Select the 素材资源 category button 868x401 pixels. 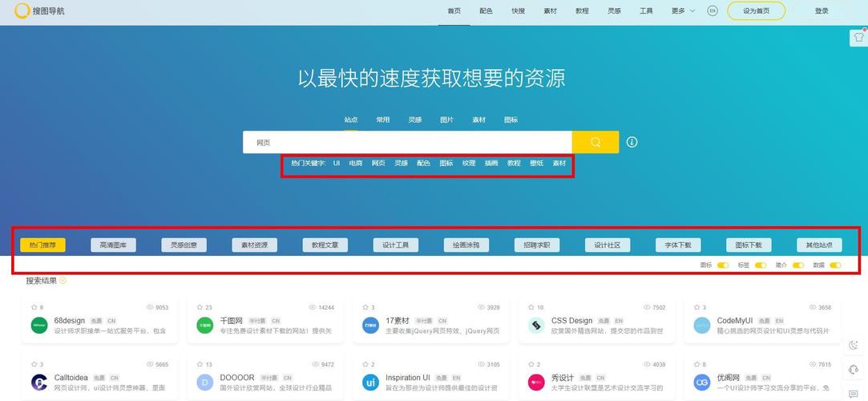click(255, 245)
